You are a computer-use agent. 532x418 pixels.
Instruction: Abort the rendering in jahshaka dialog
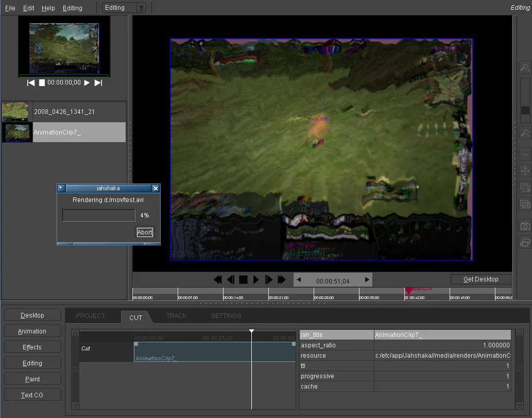145,232
